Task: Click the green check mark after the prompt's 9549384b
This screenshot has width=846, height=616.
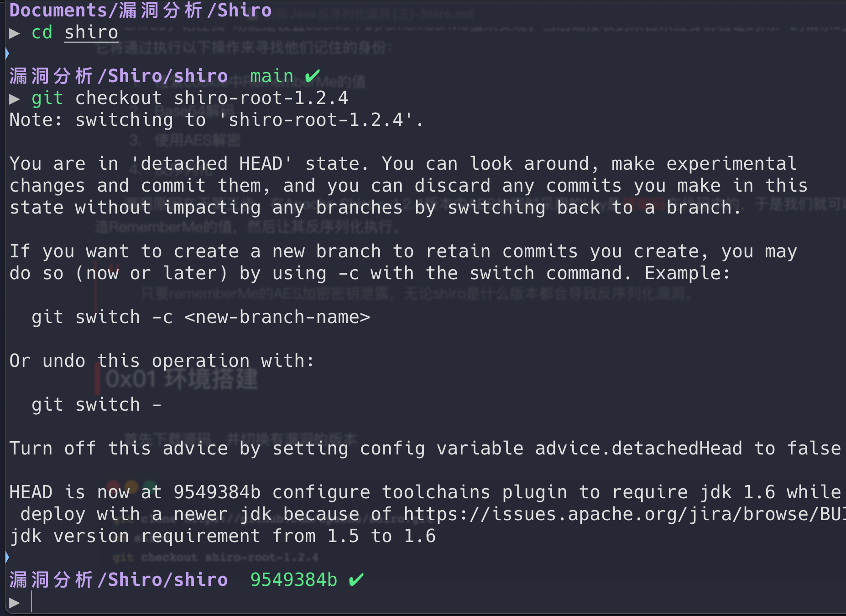Action: [356, 579]
